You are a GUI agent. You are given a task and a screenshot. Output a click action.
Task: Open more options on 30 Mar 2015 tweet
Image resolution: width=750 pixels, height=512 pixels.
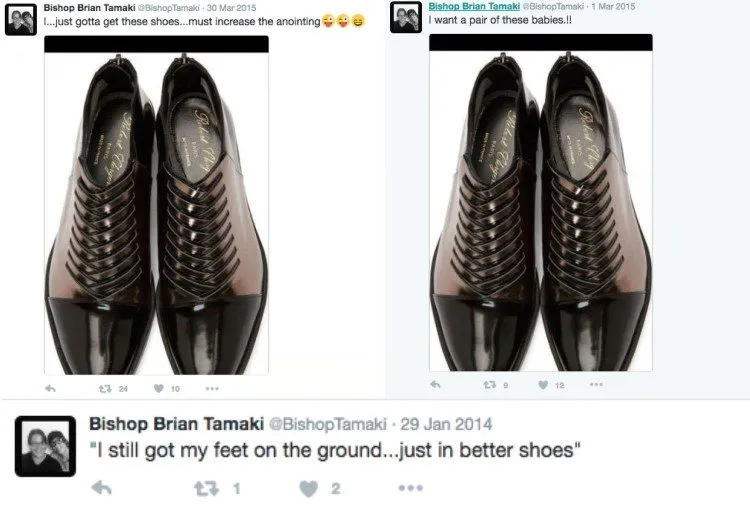[x=212, y=389]
